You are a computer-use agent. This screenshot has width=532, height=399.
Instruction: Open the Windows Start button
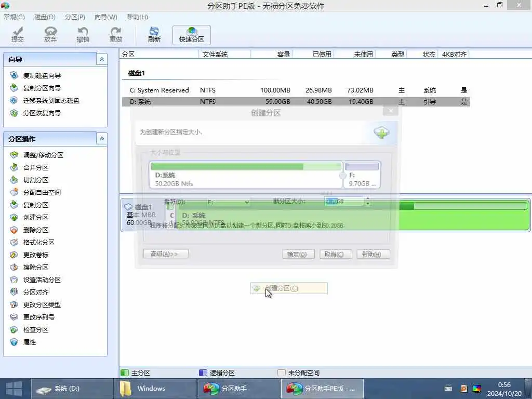(14, 389)
